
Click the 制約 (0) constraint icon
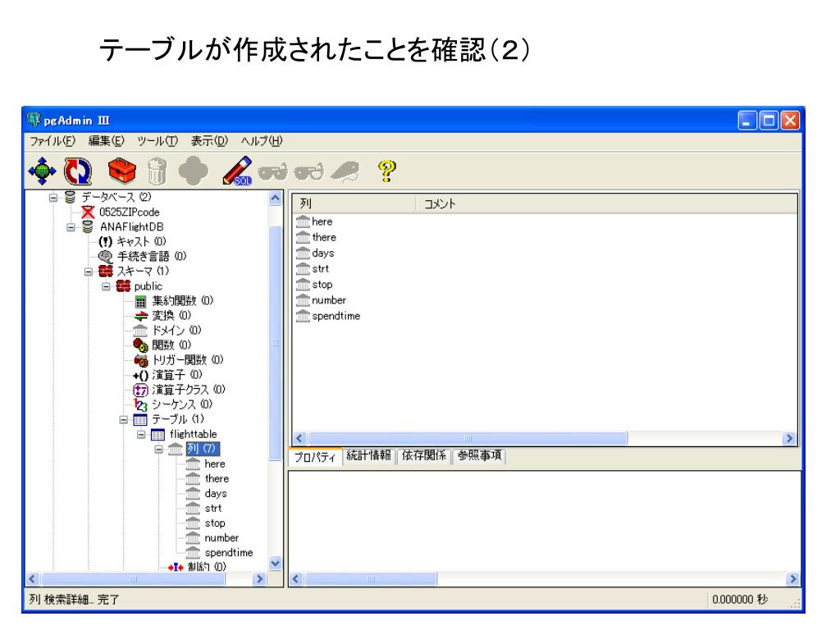(176, 567)
